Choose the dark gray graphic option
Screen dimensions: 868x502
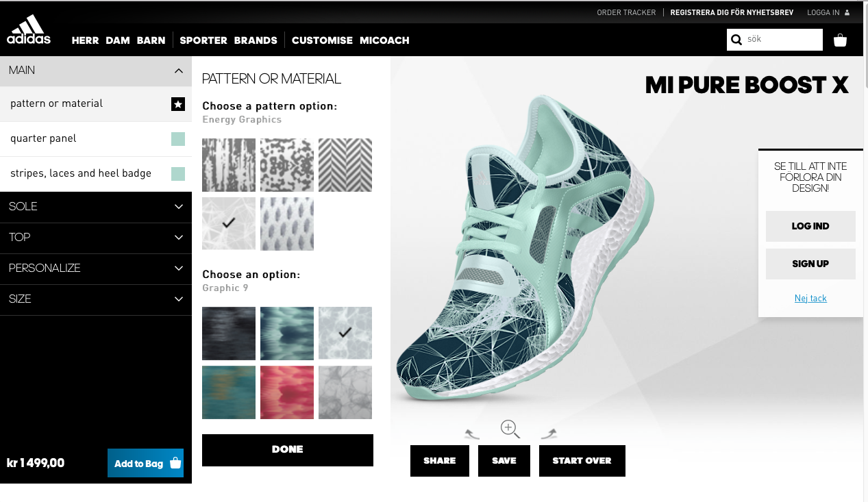(229, 334)
